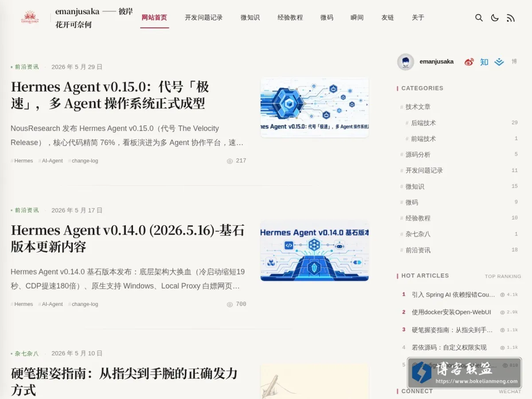532x399 pixels.
Task: Select 技术文章 in Categories
Action: click(418, 107)
